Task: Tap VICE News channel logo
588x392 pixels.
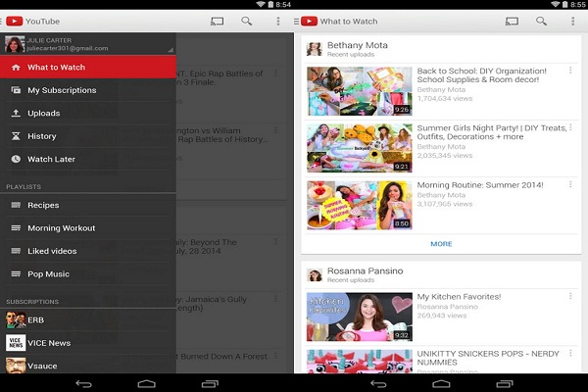Action: [x=16, y=343]
